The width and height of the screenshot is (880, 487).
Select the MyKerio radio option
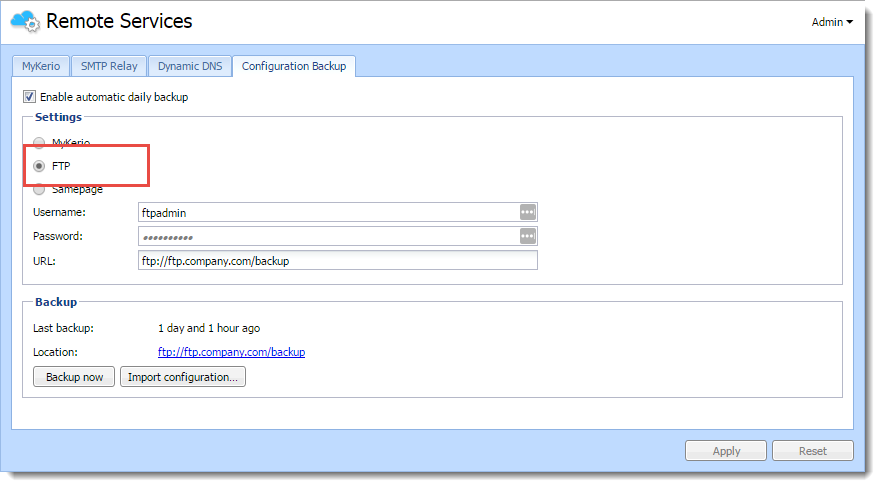tap(39, 143)
